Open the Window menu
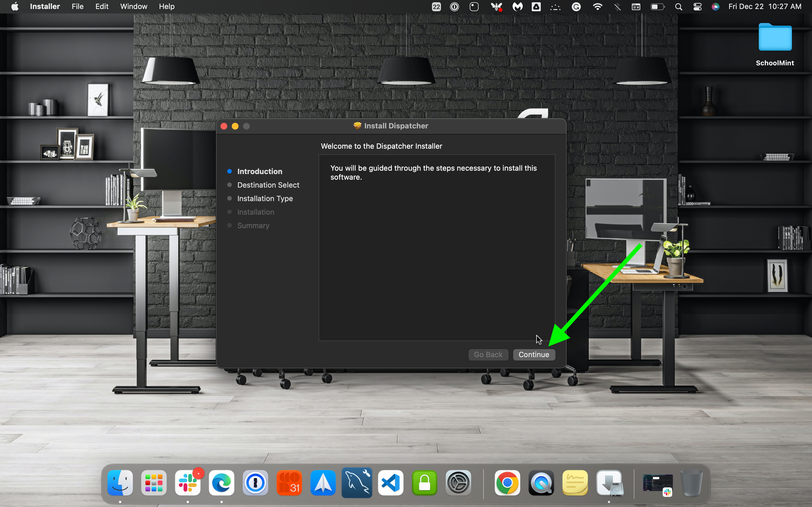 click(x=134, y=6)
